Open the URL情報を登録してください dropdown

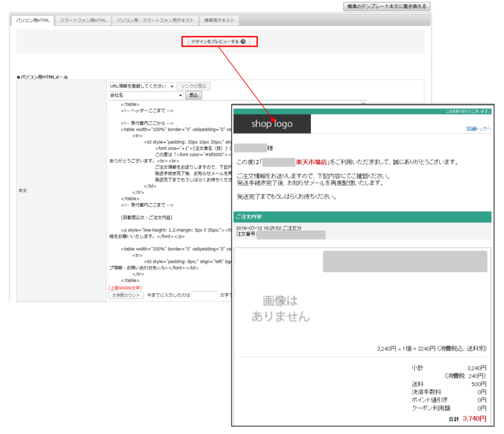click(x=142, y=86)
